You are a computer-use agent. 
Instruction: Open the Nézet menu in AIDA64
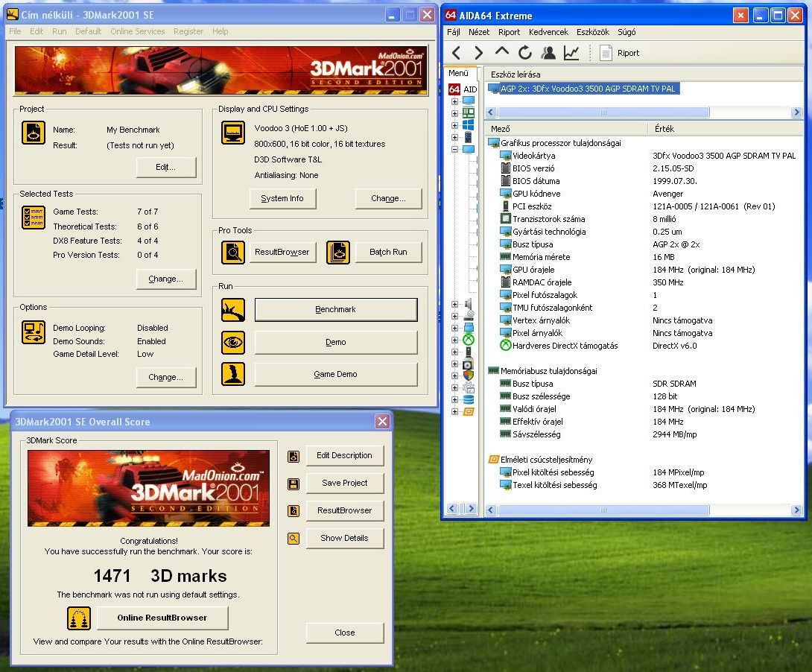coord(479,32)
